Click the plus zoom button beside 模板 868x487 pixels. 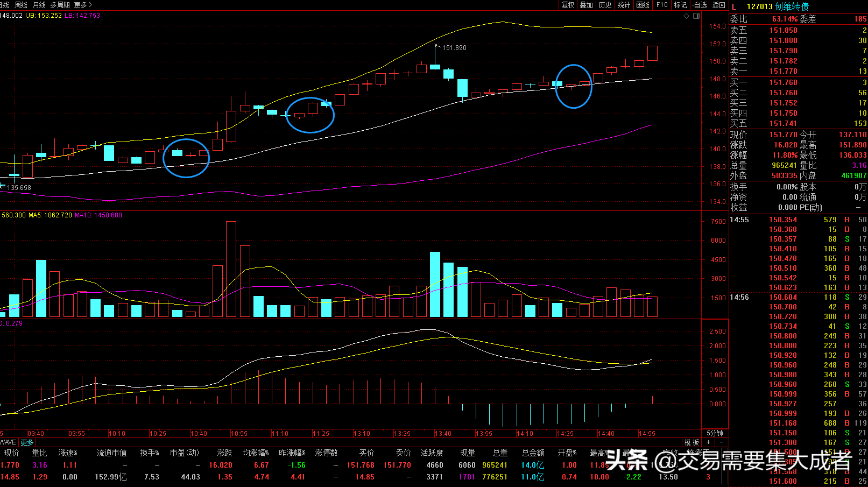709,442
